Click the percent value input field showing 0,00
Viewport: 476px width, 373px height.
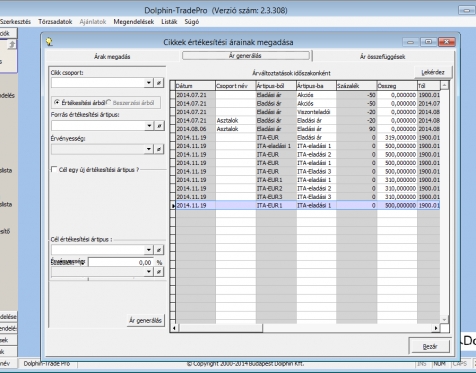tap(121, 262)
